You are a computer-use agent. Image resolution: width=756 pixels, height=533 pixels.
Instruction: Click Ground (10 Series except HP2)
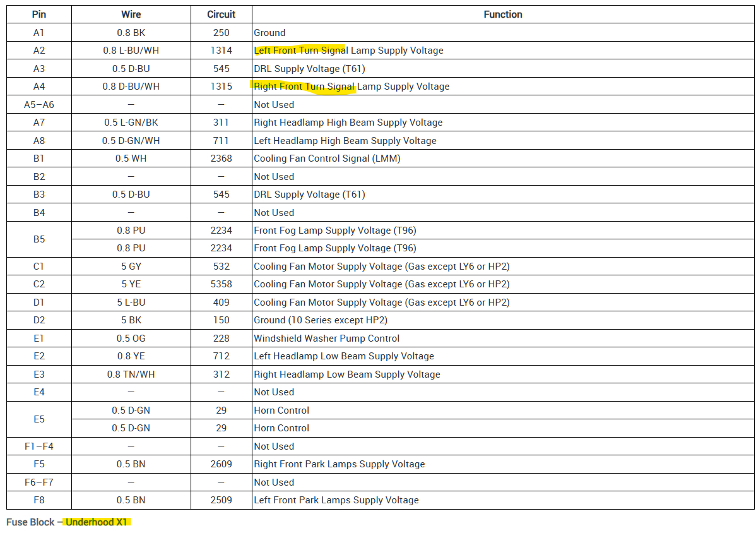point(321,320)
